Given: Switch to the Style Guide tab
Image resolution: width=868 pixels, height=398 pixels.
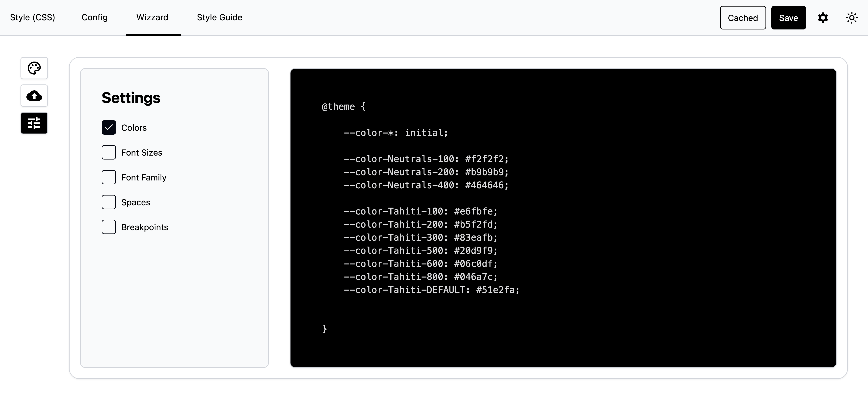Looking at the screenshot, I should pos(220,17).
